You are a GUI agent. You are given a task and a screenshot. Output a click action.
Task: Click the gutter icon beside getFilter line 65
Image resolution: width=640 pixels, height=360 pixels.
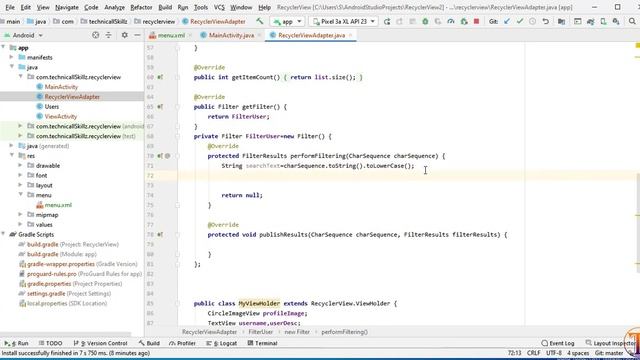(x=160, y=107)
